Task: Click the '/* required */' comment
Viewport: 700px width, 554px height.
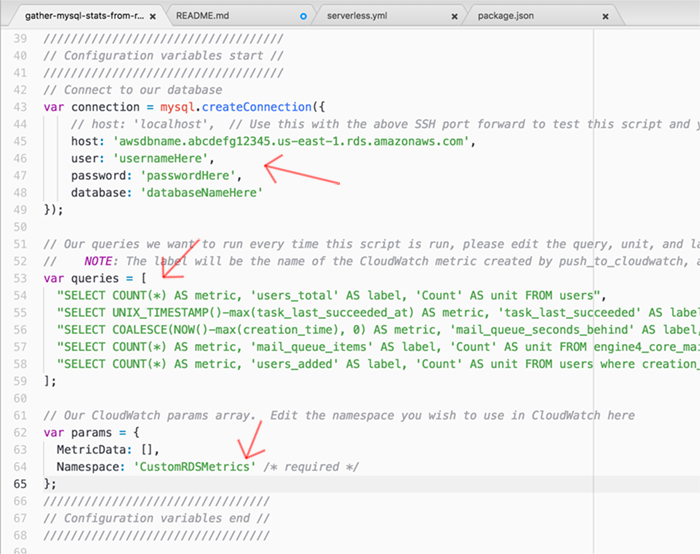Action: [x=311, y=467]
